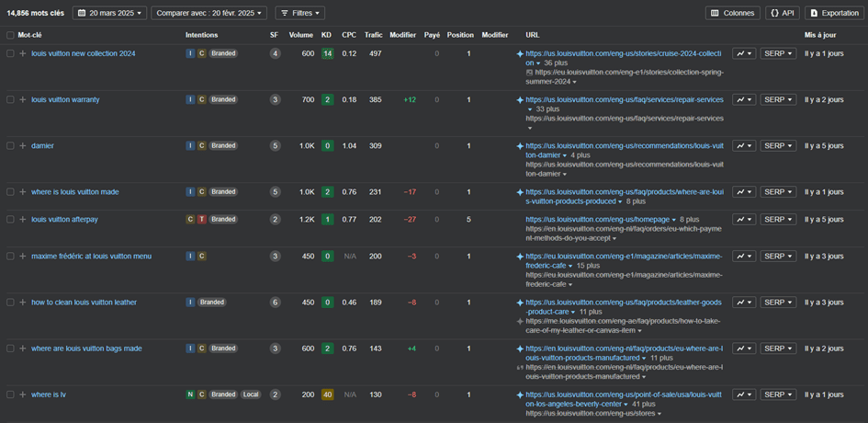Tick checkbox for the damier row
The width and height of the screenshot is (868, 423).
pos(10,145)
